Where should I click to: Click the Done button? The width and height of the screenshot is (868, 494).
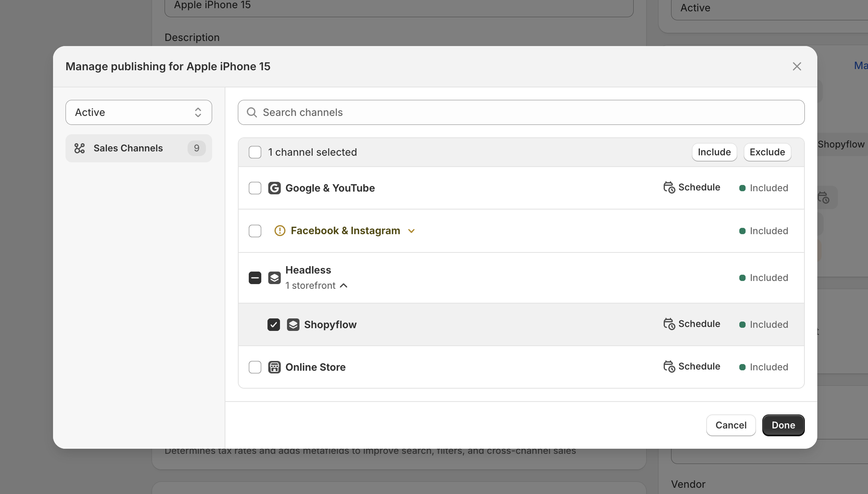point(783,425)
